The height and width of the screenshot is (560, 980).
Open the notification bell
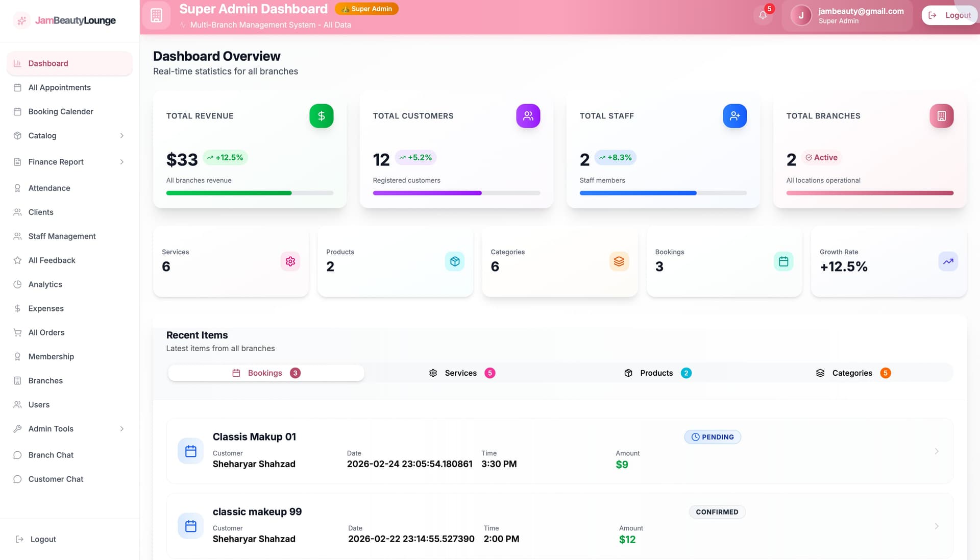point(762,14)
